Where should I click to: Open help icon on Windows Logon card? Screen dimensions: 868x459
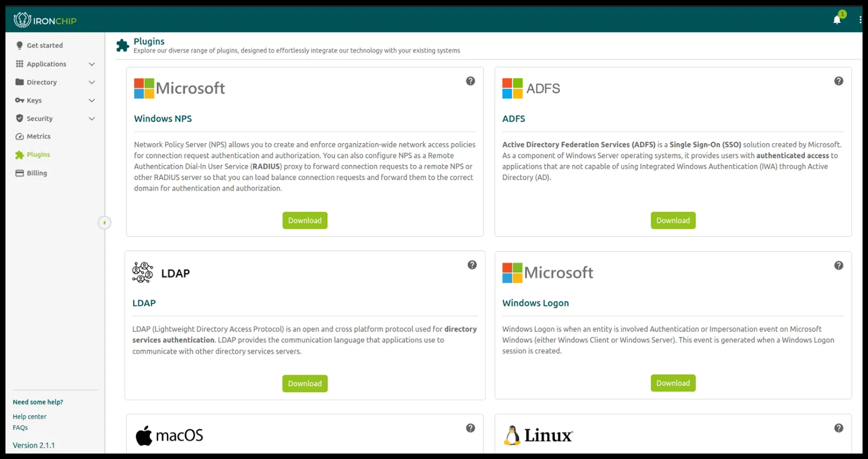pos(839,265)
